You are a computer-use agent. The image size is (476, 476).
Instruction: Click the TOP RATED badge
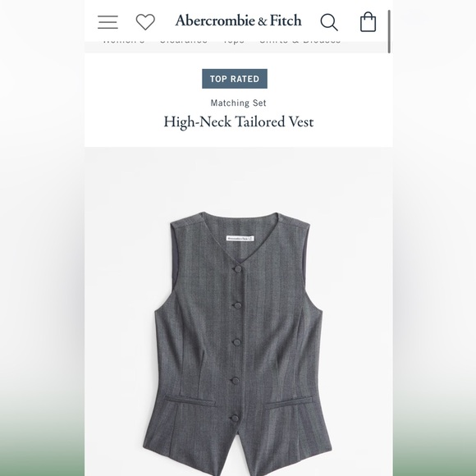tap(235, 79)
